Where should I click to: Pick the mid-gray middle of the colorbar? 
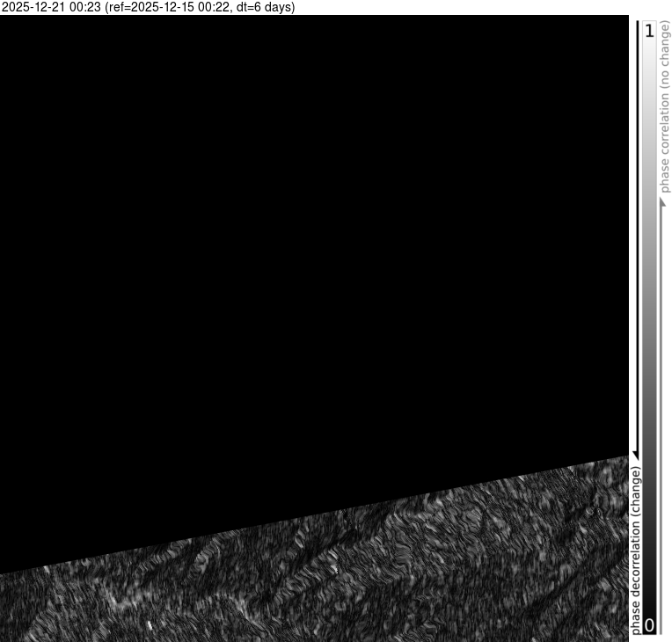[x=649, y=325]
